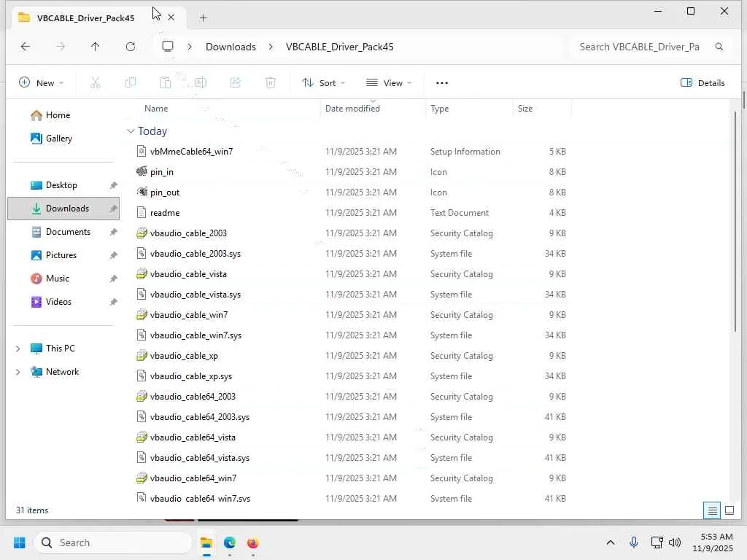Viewport: 747px width, 560px height.
Task: Switch to details list view icon at bottom right
Action: (712, 510)
